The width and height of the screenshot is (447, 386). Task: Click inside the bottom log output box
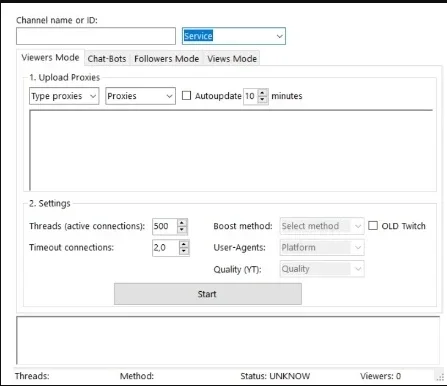pyautogui.click(x=228, y=340)
